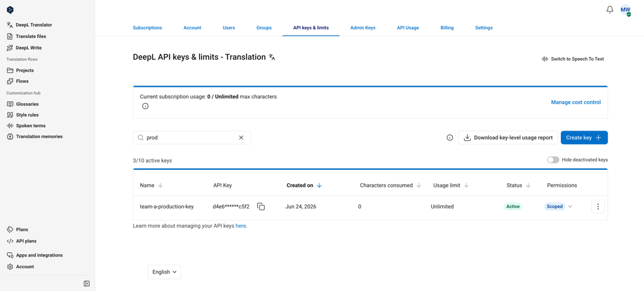Click the search magnifier icon

(x=141, y=138)
